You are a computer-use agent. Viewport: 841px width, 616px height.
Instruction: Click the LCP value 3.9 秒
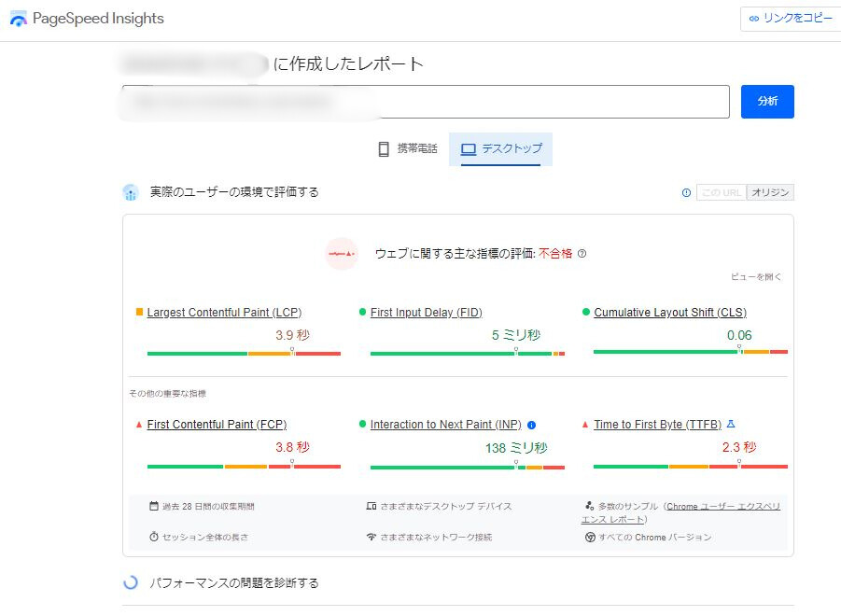pos(292,335)
